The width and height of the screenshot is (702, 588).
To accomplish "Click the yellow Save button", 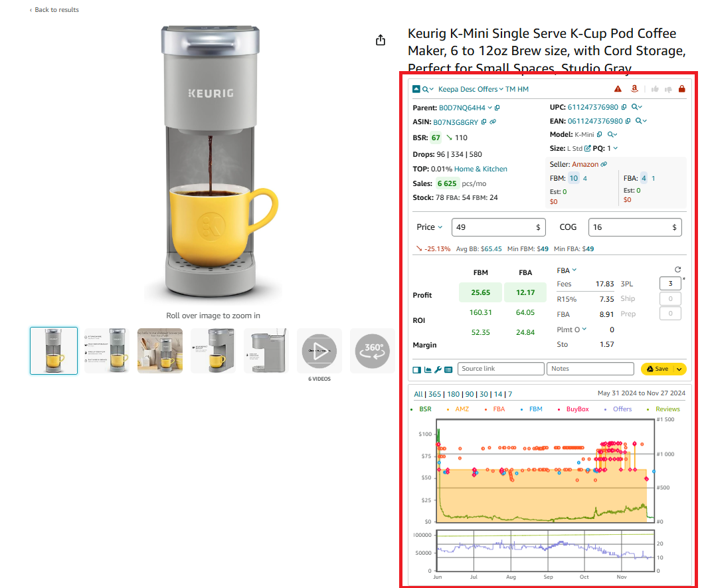I will 657,369.
